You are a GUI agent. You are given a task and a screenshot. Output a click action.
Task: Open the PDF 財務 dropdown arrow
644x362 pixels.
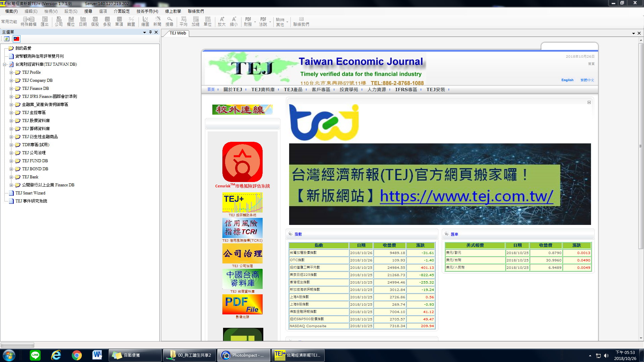pos(255,22)
